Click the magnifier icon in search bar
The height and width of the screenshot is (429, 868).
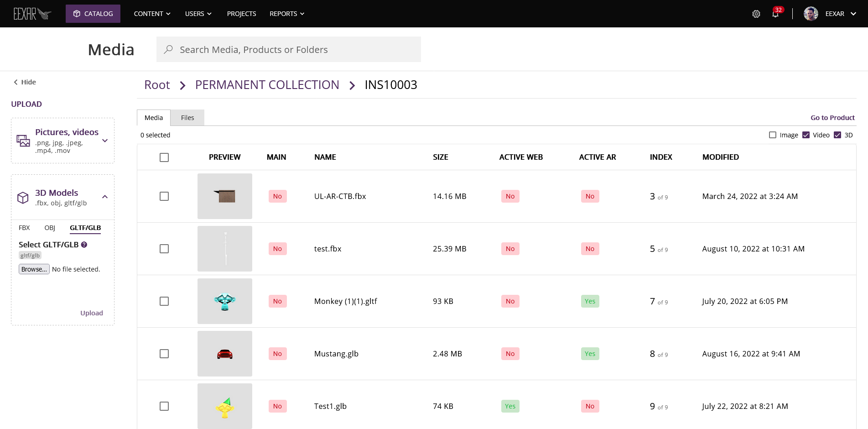(x=168, y=49)
